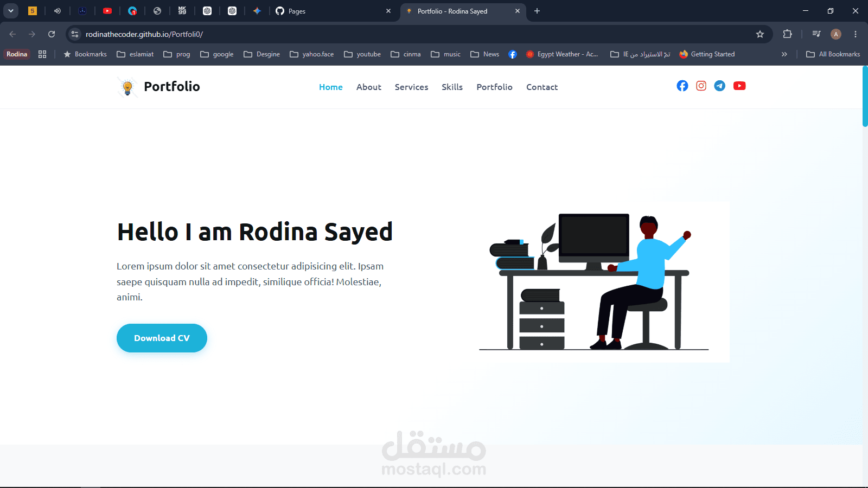The image size is (868, 488).
Task: Open the Egypt Weather bookmark
Action: click(562, 54)
